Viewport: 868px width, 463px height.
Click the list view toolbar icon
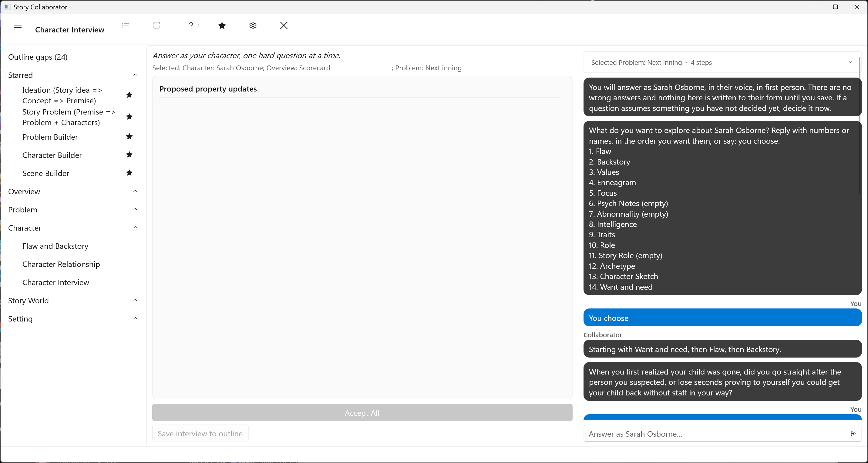point(125,25)
